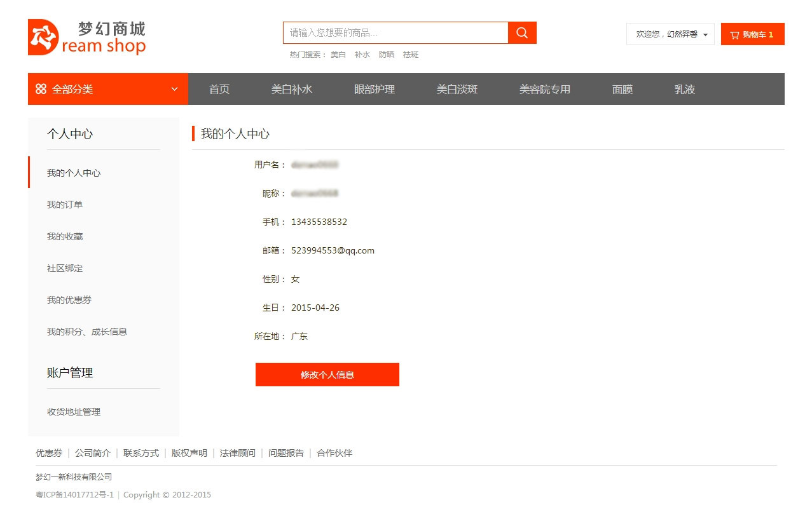Focus the product search input field

tap(396, 33)
